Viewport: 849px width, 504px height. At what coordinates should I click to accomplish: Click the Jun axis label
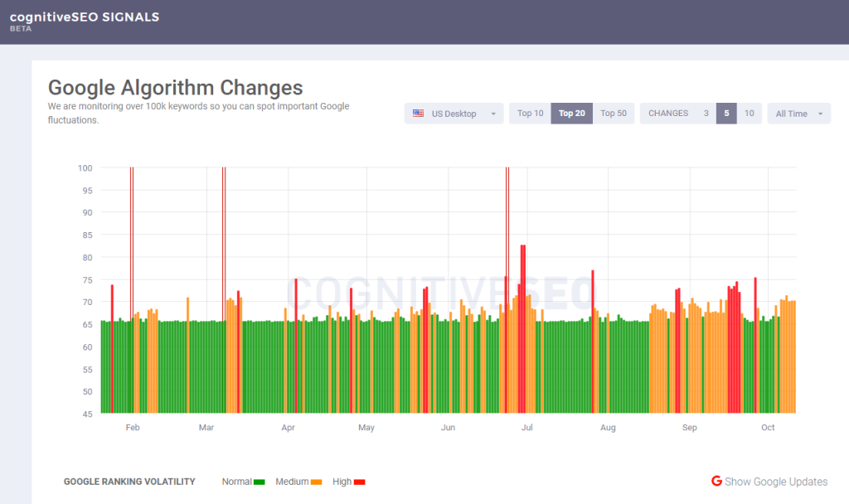tap(448, 428)
